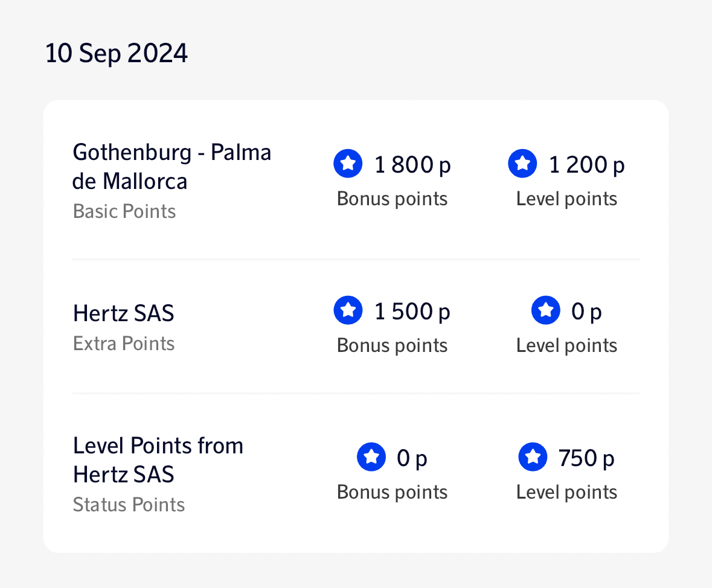
Task: Click star icon next to 0 p bonus points in last row
Action: [x=371, y=458]
